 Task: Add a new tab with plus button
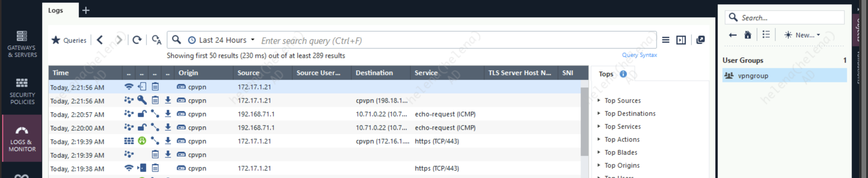point(86,10)
